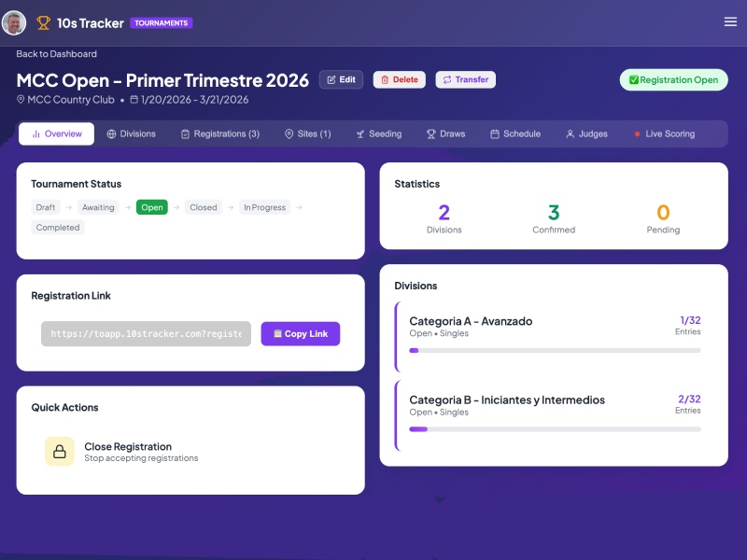
Task: Activate the Open status pill
Action: click(x=152, y=207)
